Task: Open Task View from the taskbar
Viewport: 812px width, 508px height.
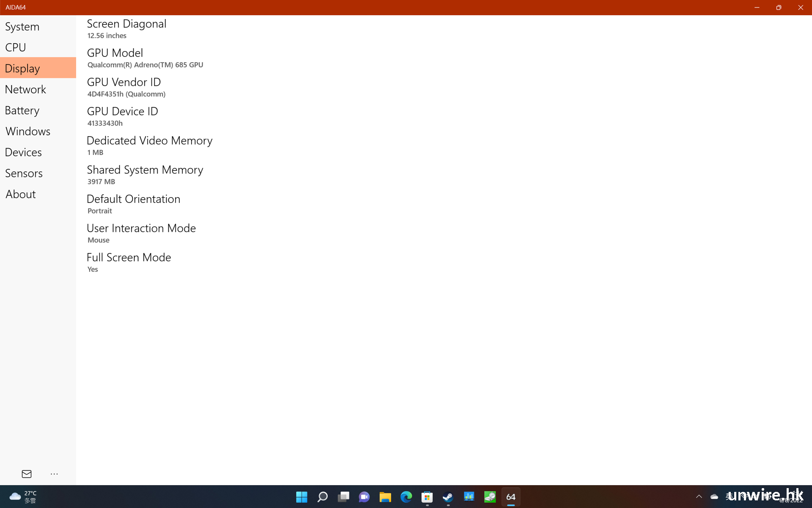Action: [x=343, y=497]
